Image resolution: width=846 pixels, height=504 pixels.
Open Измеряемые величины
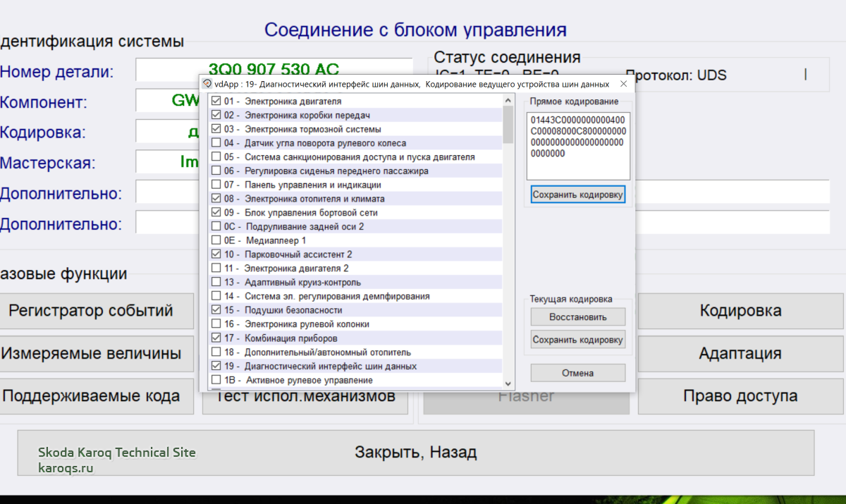tap(92, 354)
